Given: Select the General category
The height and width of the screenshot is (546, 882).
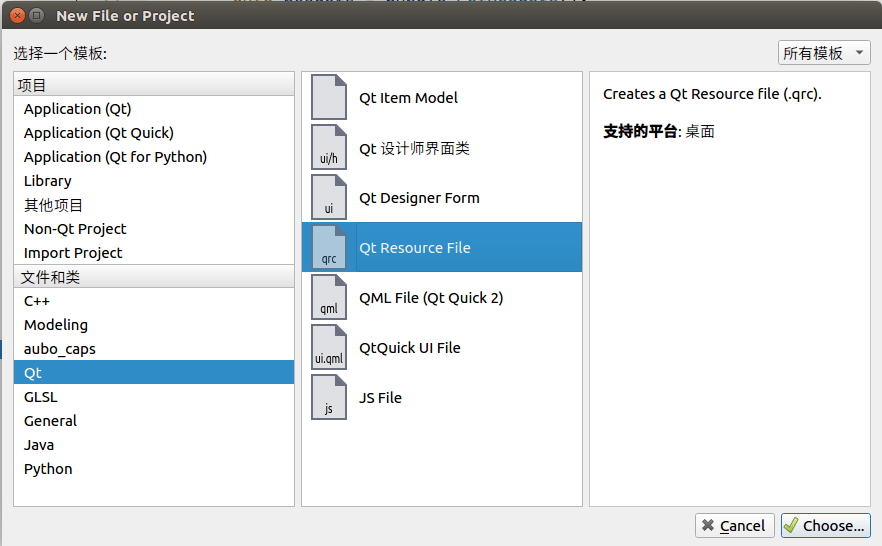Looking at the screenshot, I should tap(154, 421).
